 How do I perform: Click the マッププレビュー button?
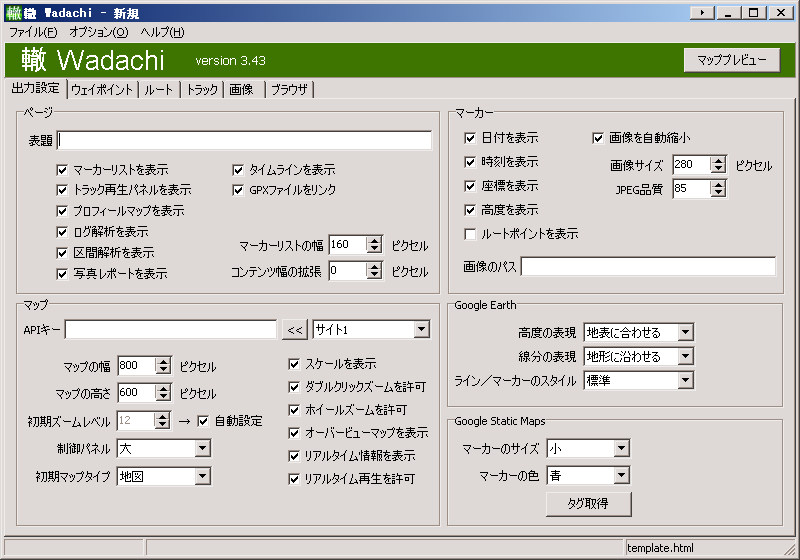point(732,60)
